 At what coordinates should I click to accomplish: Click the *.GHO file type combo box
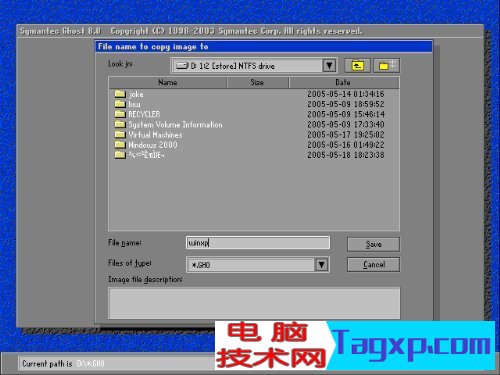[258, 265]
